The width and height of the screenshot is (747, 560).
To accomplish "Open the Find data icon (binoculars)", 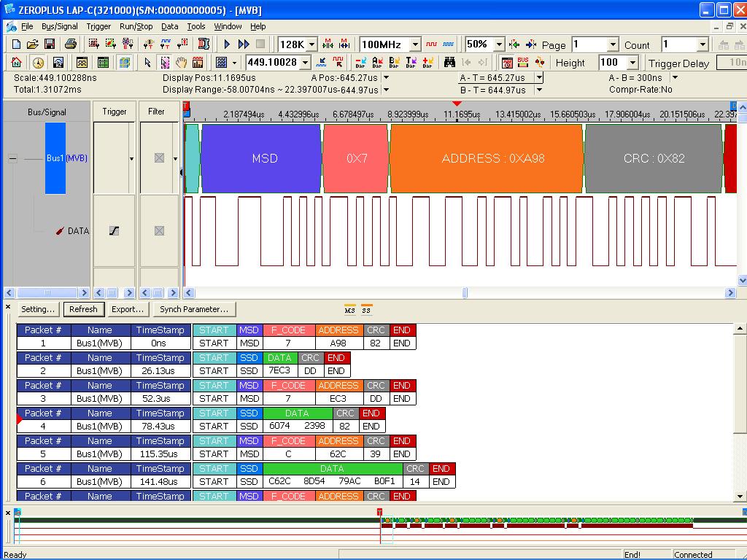I will [x=450, y=62].
